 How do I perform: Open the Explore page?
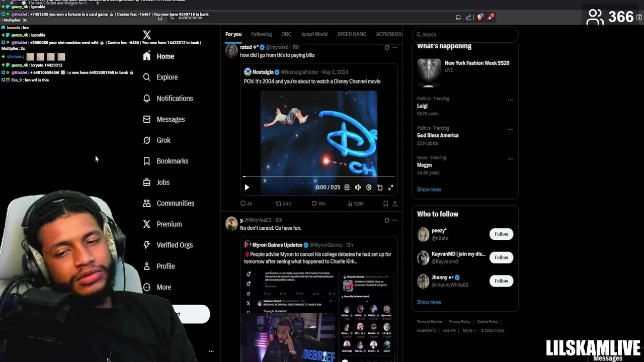[x=160, y=77]
